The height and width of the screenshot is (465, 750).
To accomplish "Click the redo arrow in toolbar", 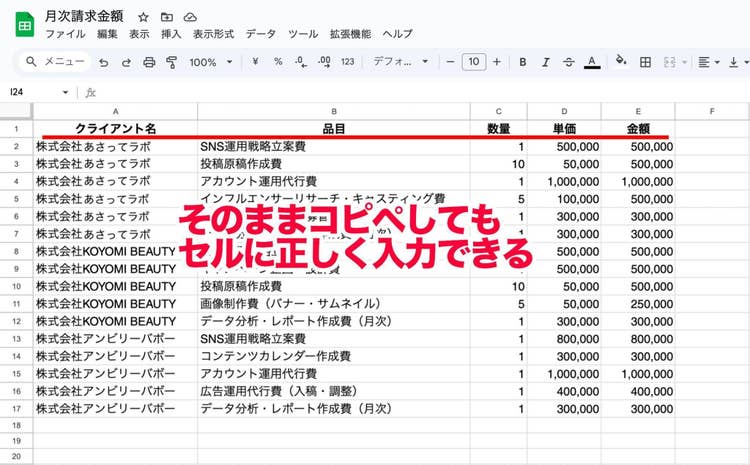I will tap(126, 62).
